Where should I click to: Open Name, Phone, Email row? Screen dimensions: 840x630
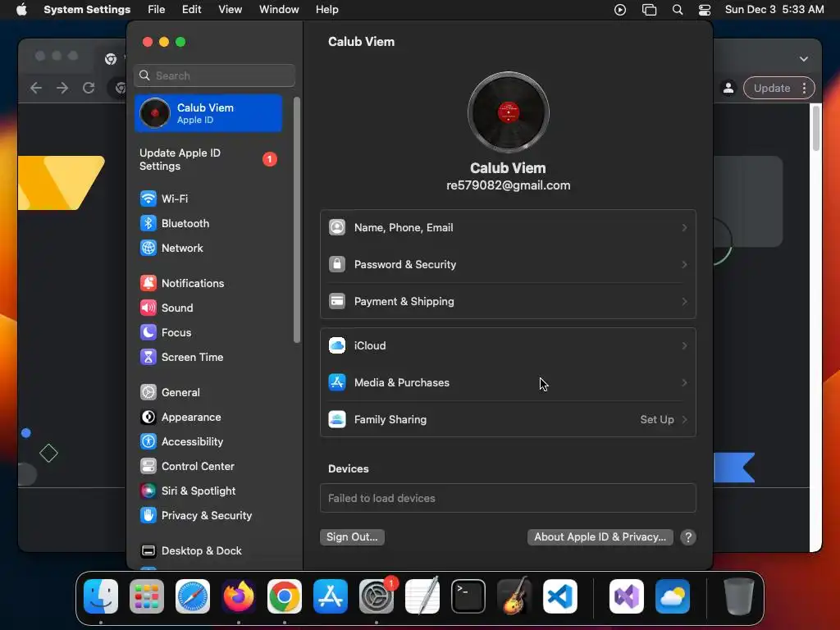click(508, 228)
